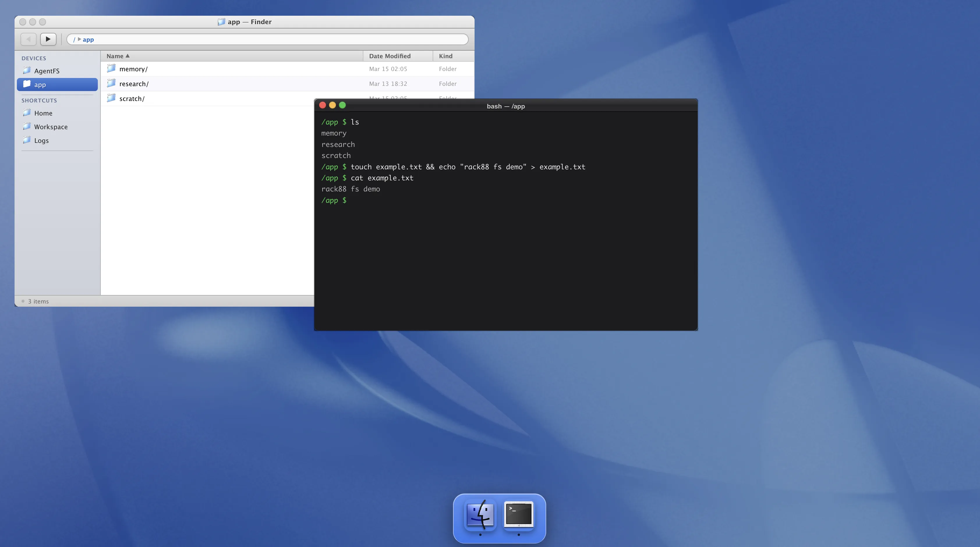Sort files by the Date Modified column
Screen dimensions: 980x547
click(x=389, y=56)
